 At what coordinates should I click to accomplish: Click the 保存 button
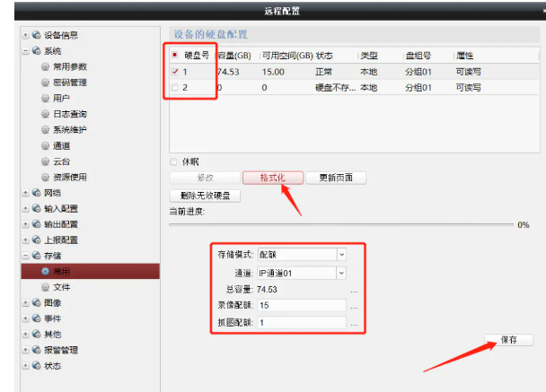point(508,340)
